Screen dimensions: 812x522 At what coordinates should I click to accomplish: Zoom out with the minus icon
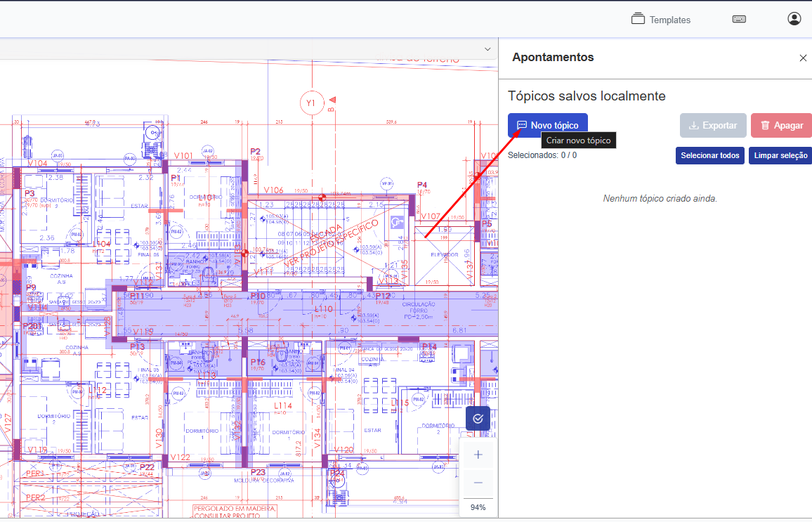pyautogui.click(x=478, y=483)
